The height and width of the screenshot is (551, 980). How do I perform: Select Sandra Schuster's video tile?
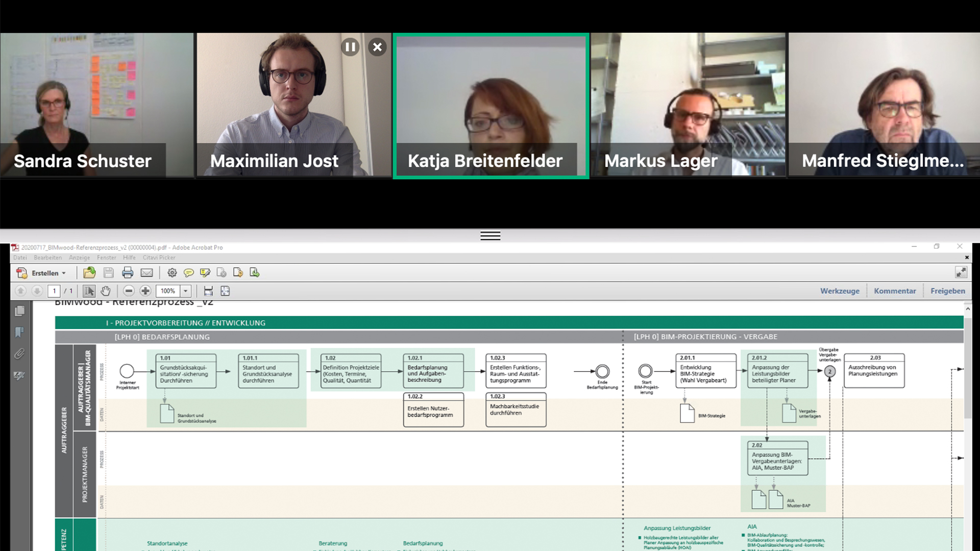pos(97,105)
